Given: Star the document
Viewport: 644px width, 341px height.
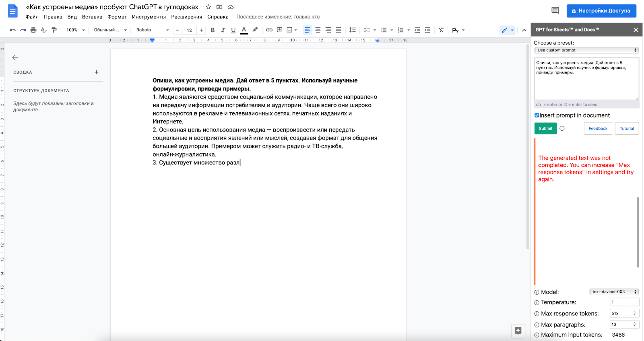Looking at the screenshot, I should tap(208, 7).
